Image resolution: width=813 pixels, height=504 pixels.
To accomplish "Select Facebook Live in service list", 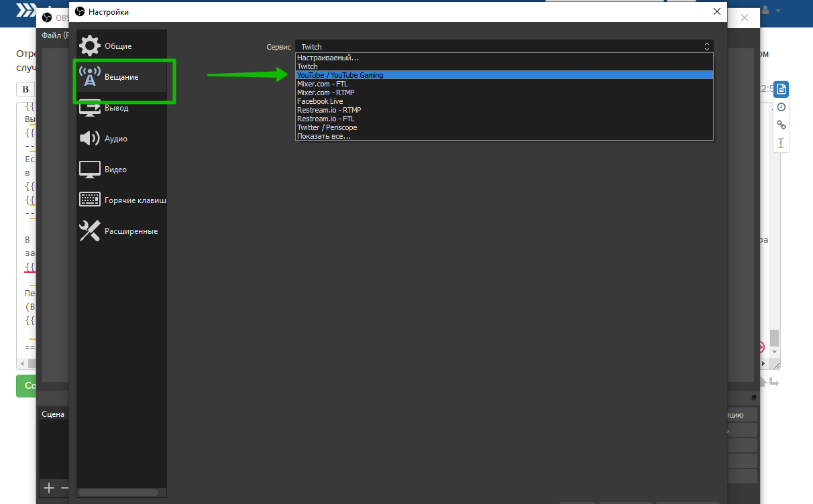I will (320, 101).
